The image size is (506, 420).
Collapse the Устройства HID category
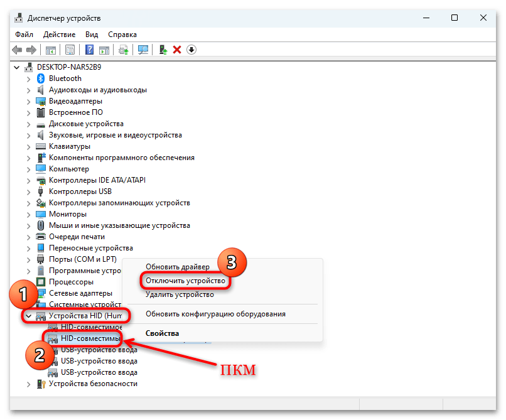pos(30,315)
